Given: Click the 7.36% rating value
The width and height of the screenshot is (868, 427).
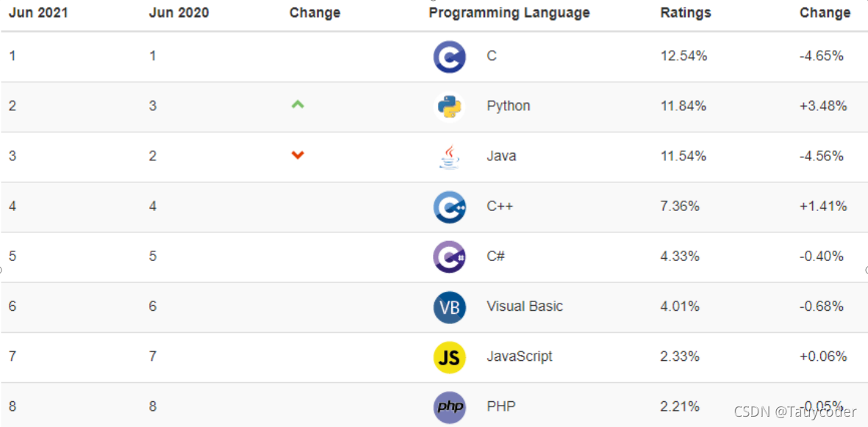Looking at the screenshot, I should click(x=680, y=207).
